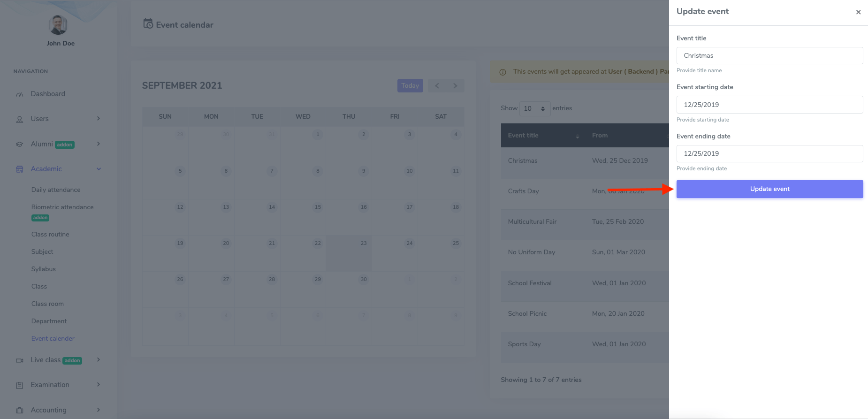Viewport: 868px width, 419px height.
Task: Open Daily attendance menu item
Action: coord(56,190)
